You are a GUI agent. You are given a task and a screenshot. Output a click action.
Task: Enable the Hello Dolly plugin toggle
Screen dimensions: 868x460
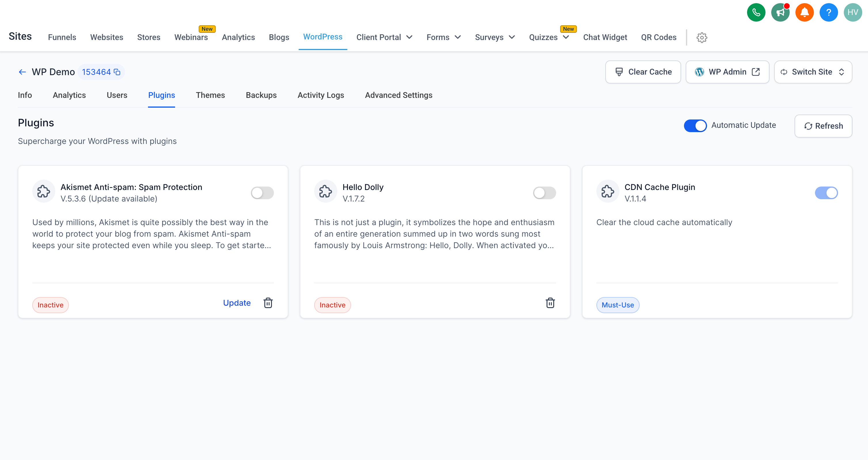tap(544, 193)
